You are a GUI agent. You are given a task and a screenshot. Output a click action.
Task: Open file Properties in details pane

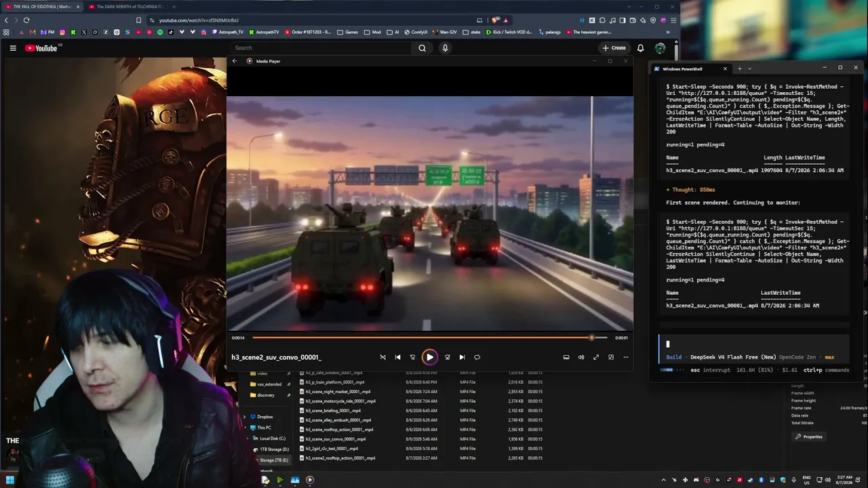click(x=810, y=437)
